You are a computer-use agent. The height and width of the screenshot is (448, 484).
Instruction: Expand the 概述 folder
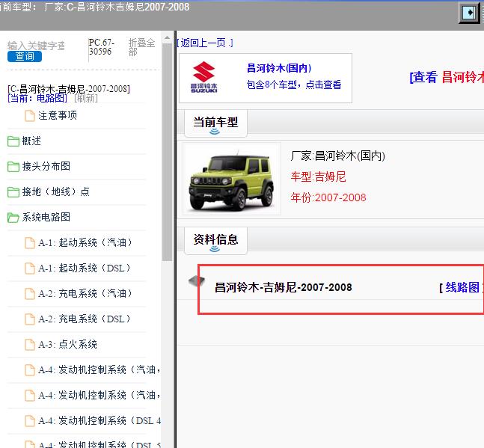point(31,141)
